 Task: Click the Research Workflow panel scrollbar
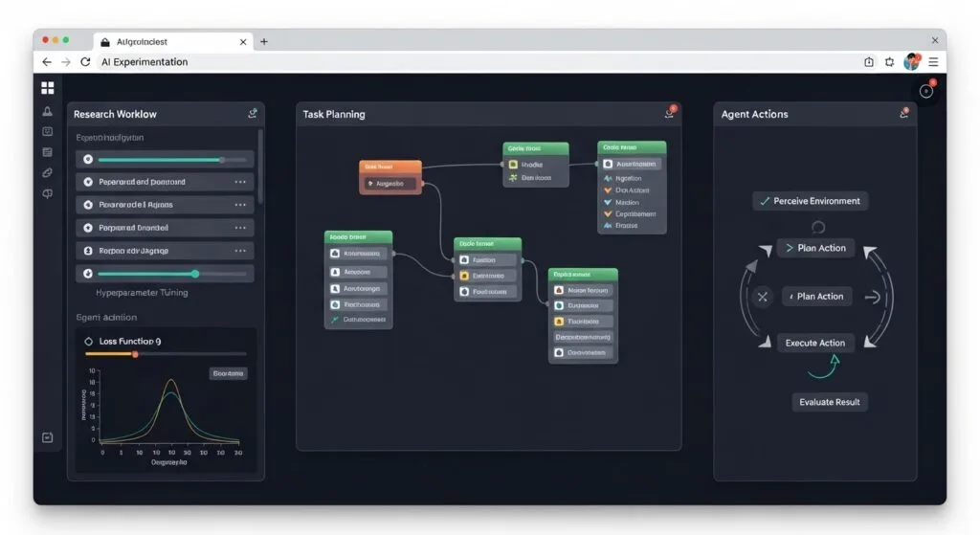(x=260, y=166)
